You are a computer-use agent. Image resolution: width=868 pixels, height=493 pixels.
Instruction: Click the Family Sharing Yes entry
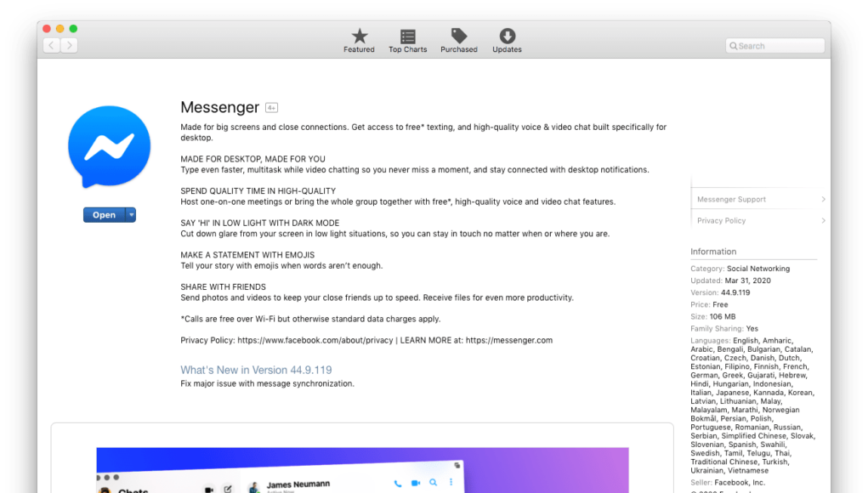(724, 329)
